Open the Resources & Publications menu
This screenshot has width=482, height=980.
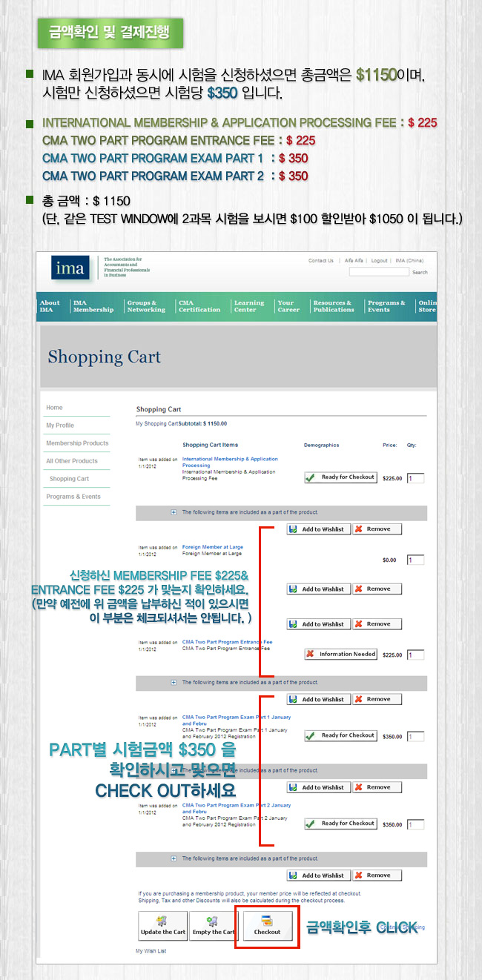334,306
